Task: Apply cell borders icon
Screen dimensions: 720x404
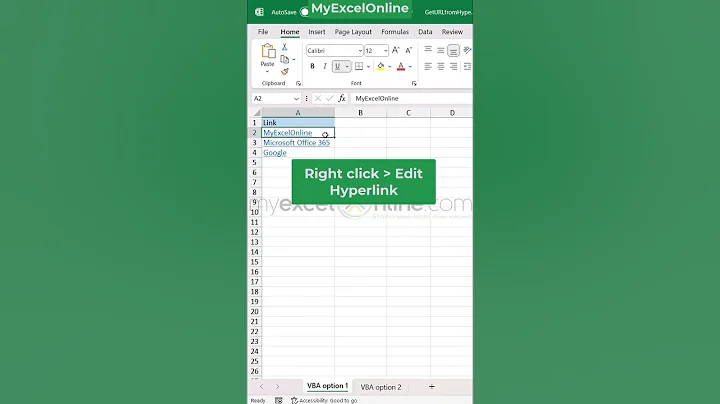Action: [359, 66]
